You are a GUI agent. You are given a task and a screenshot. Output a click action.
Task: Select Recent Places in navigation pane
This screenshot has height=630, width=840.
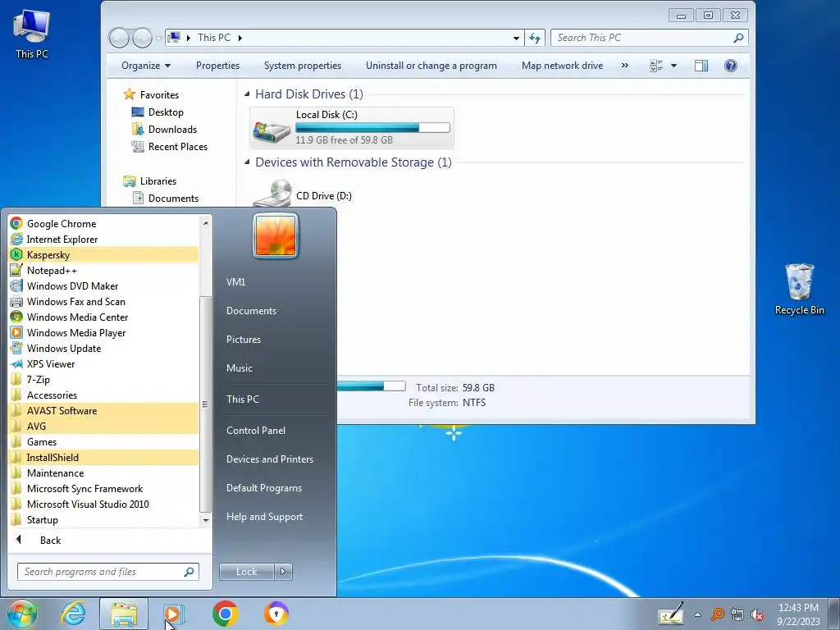(169, 146)
